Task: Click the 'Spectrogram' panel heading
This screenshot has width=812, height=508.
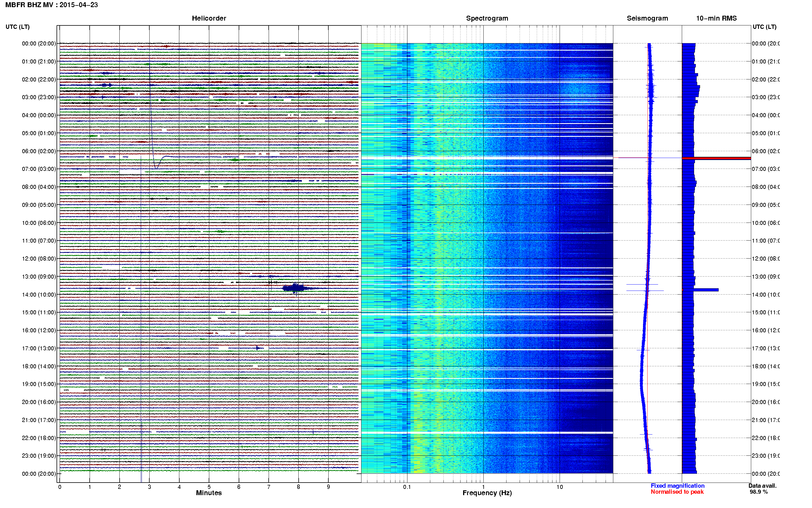Action: pos(487,19)
